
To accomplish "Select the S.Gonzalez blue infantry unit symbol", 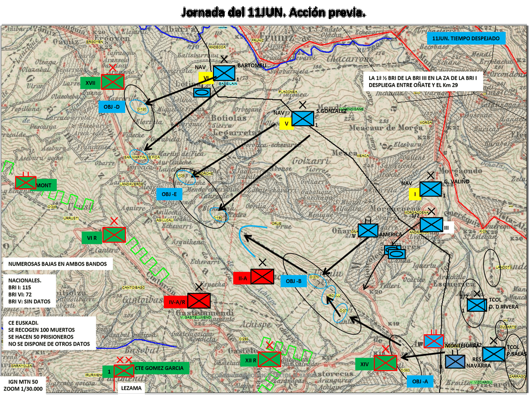I will click(x=303, y=118).
